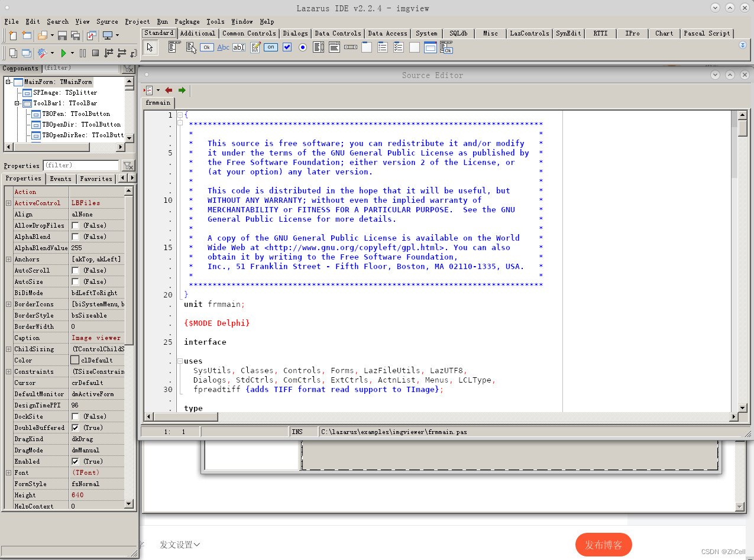Expand the ChildSizing property node
Viewport: 754px width, 560px height.
click(8, 349)
